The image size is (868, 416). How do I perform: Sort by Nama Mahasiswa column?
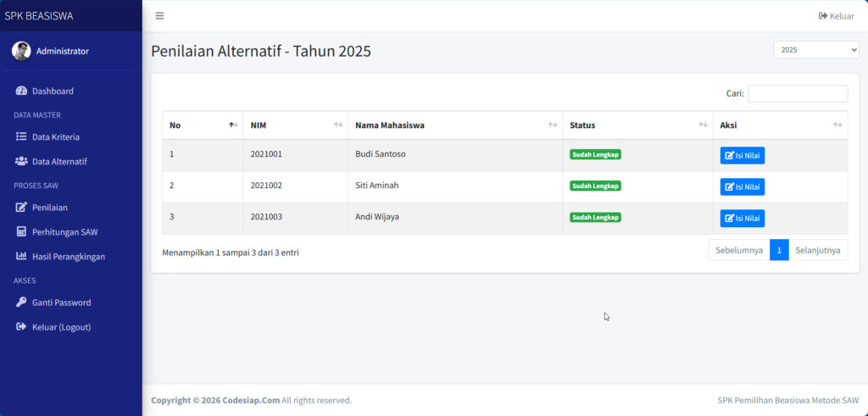455,125
